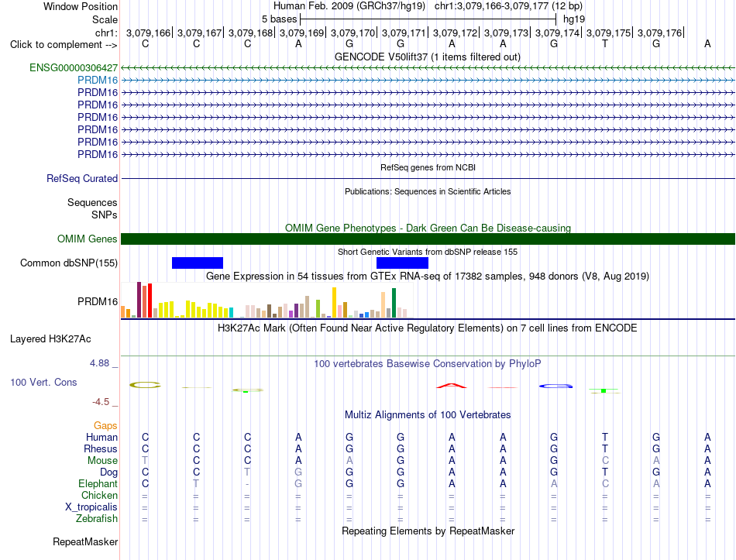Click '100 vertebrates Basewise Conservation by PhyloP' title
This screenshot has height=560, width=736.
428,364
